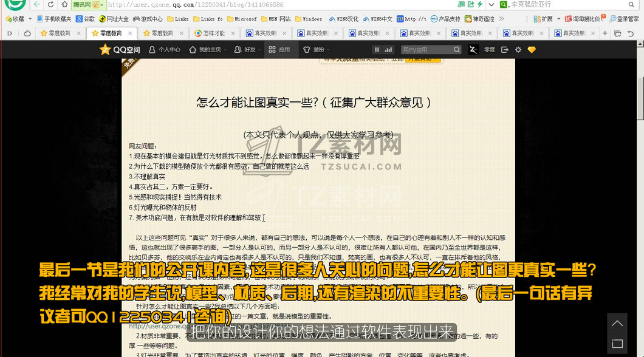Open the 好友 menu in QQ空间
Image resolution: width=644 pixels, height=357 pixels.
[x=245, y=50]
